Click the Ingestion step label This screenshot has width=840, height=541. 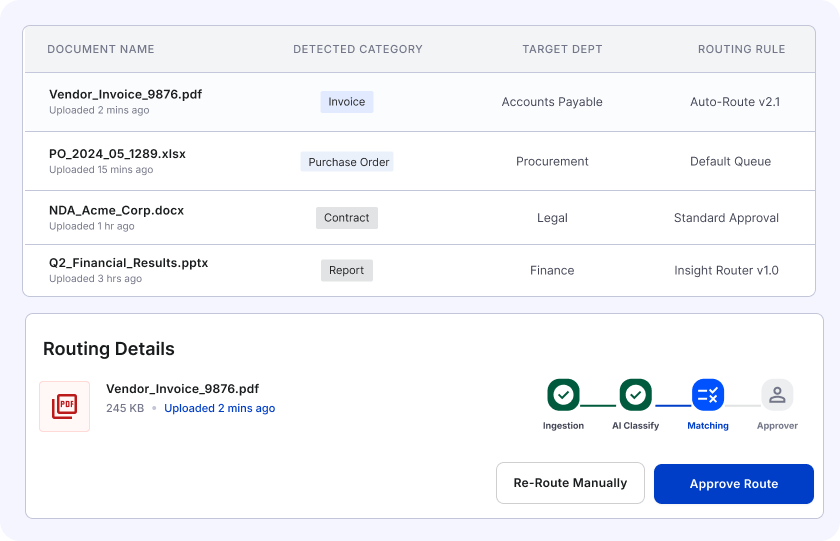(x=563, y=426)
